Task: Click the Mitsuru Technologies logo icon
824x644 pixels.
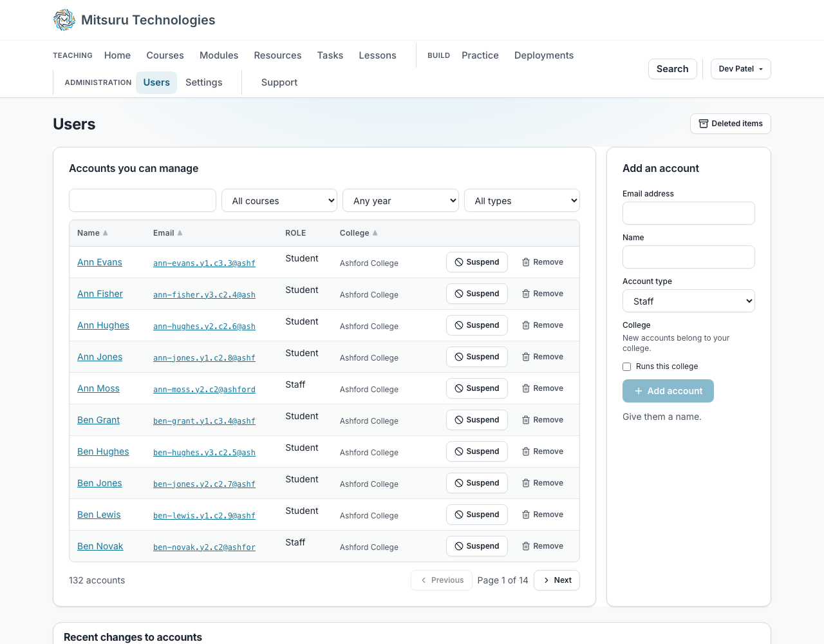Action: click(64, 20)
